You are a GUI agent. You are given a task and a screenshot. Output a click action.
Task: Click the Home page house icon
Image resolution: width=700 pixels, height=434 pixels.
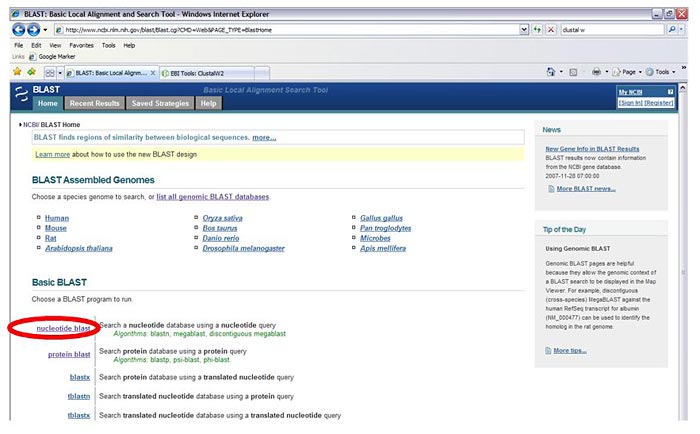pos(551,72)
